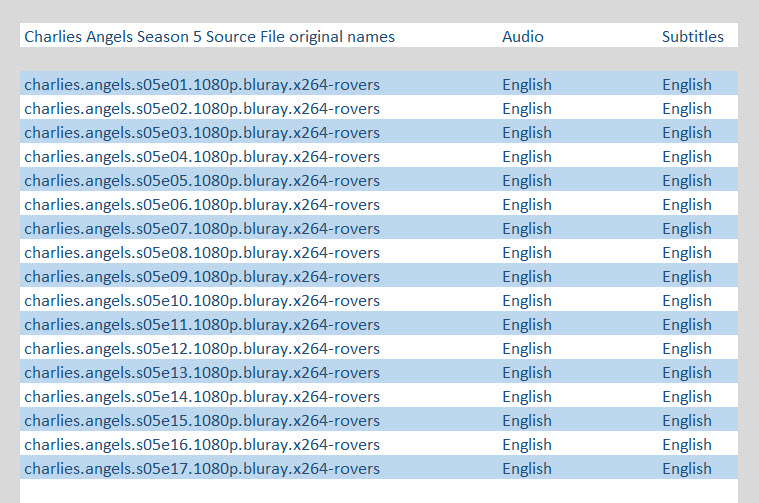Select the Subtitles 'English' cell for s05e06
This screenshot has height=503, width=759.
pyautogui.click(x=687, y=205)
